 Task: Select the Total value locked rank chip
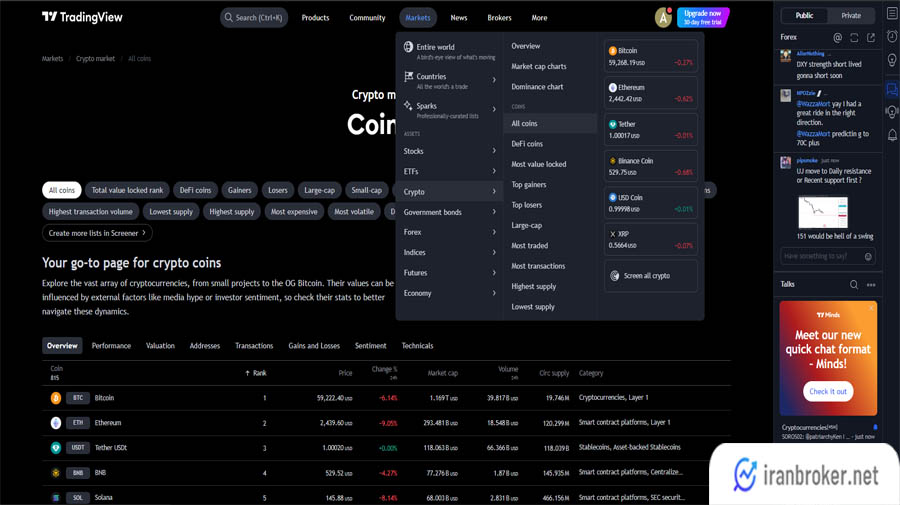tap(127, 190)
